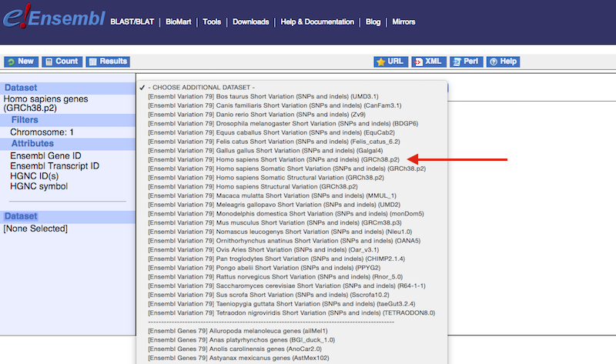
Task: Open the Blog link
Action: point(373,22)
